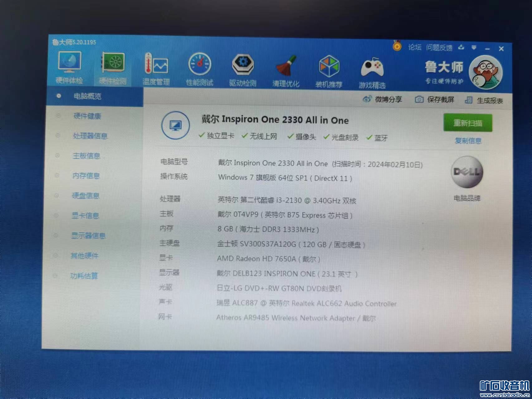The image size is (532, 399).
Task: Click the Windows 7 旗舰版 64位 SP1 value
Action: [x=285, y=178]
